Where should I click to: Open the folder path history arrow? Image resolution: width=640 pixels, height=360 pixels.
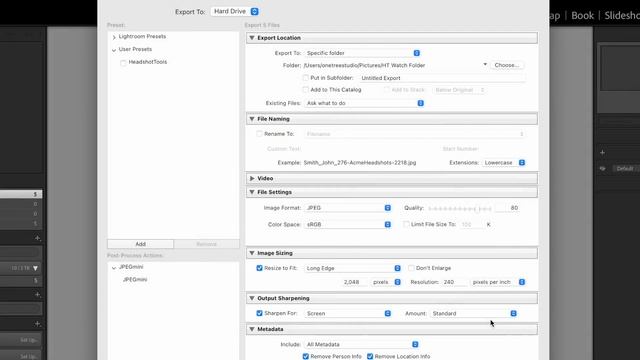(x=485, y=64)
